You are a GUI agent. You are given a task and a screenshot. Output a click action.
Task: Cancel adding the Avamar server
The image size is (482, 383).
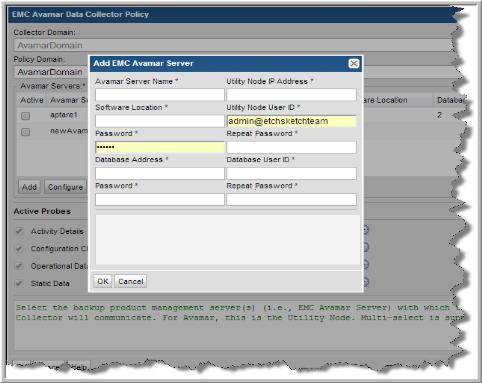tap(131, 281)
